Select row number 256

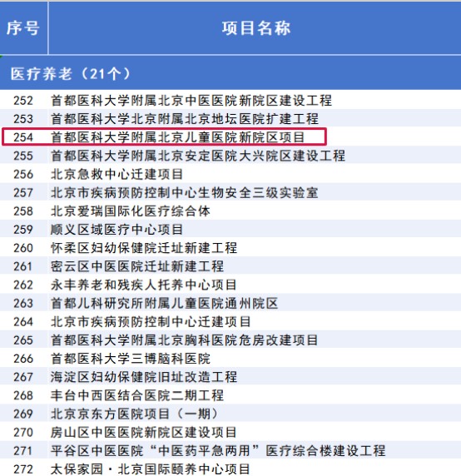(x=23, y=174)
